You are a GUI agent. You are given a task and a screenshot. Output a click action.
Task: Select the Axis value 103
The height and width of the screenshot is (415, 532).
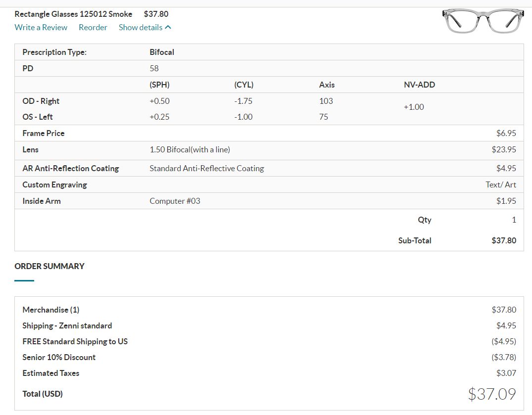point(326,101)
